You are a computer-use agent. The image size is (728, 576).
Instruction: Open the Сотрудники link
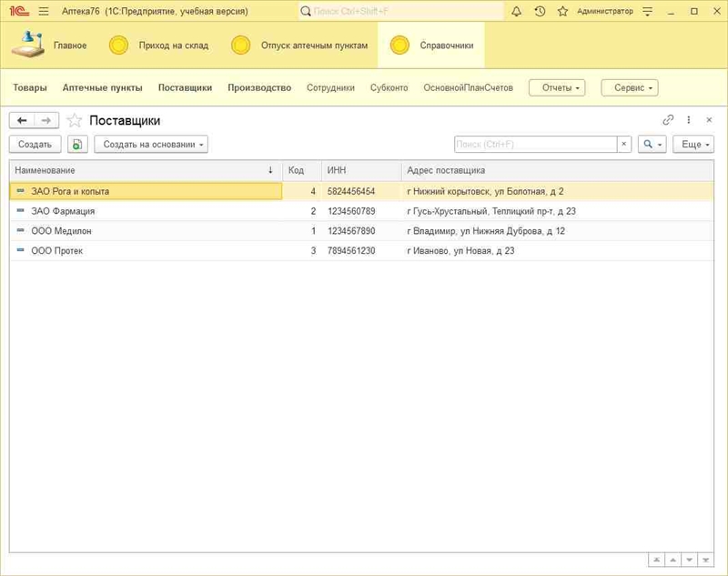(x=330, y=87)
